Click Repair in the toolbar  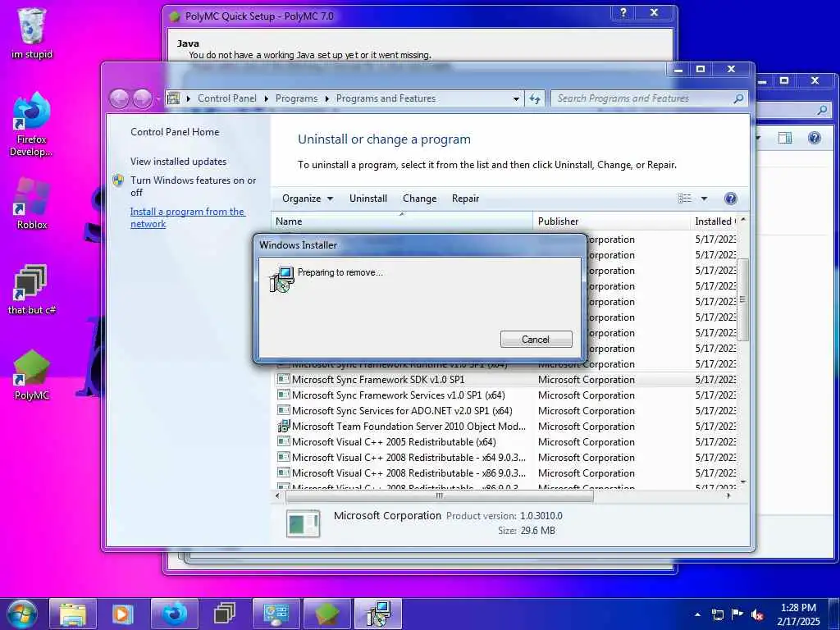[465, 199]
